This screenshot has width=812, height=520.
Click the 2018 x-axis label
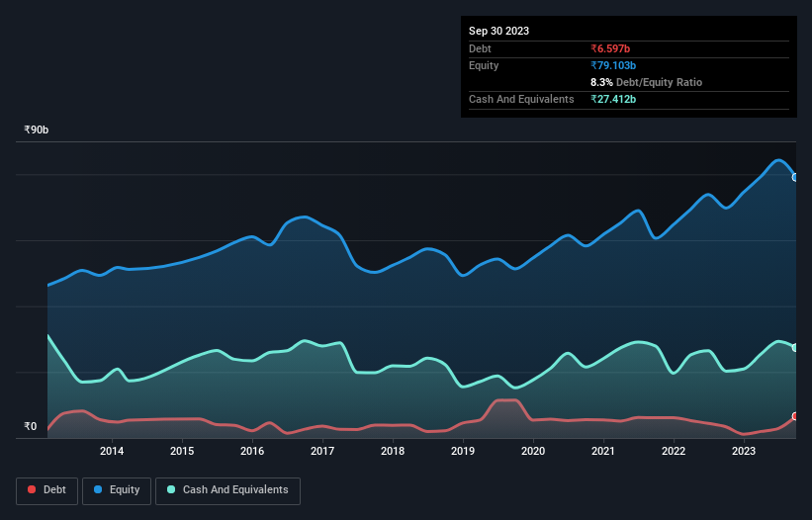pyautogui.click(x=393, y=451)
